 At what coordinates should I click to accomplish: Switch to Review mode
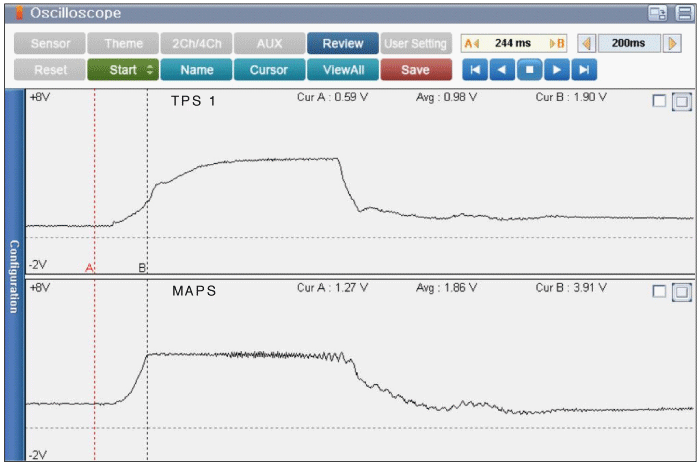point(343,43)
